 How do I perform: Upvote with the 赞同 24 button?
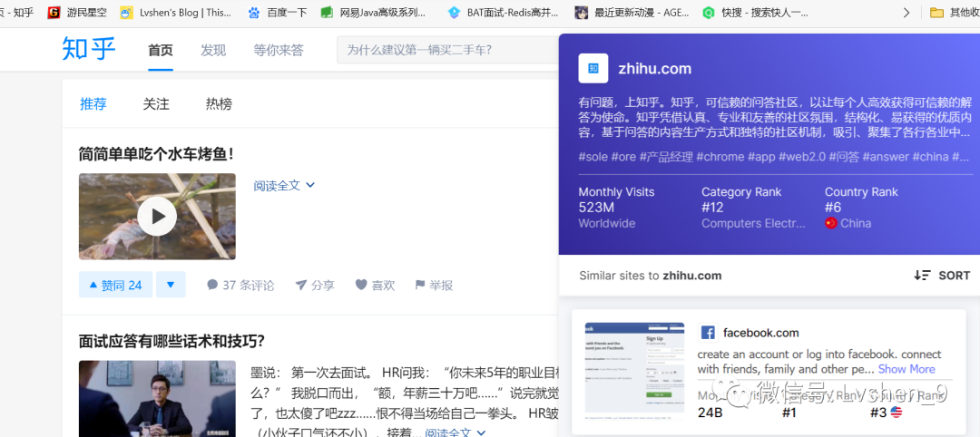[x=115, y=286]
